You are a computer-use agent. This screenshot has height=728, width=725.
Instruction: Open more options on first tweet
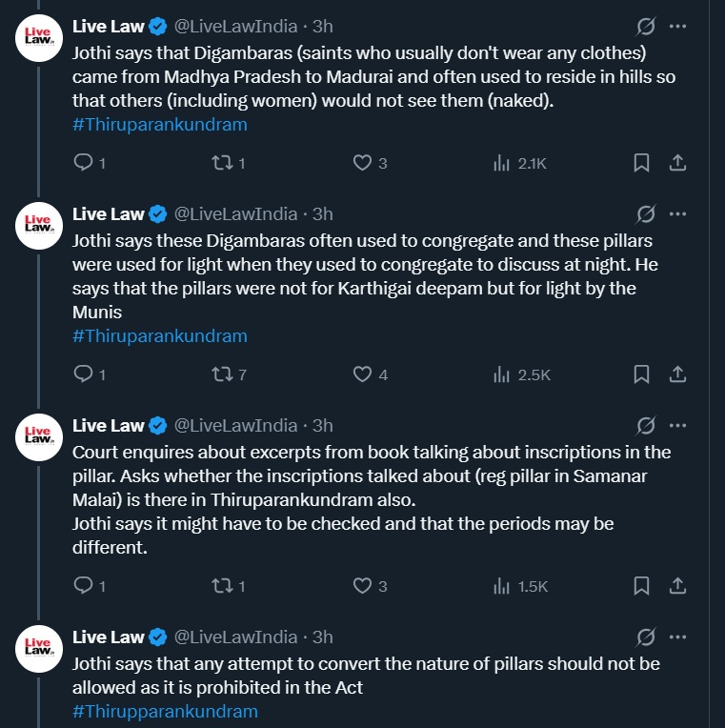tap(677, 27)
